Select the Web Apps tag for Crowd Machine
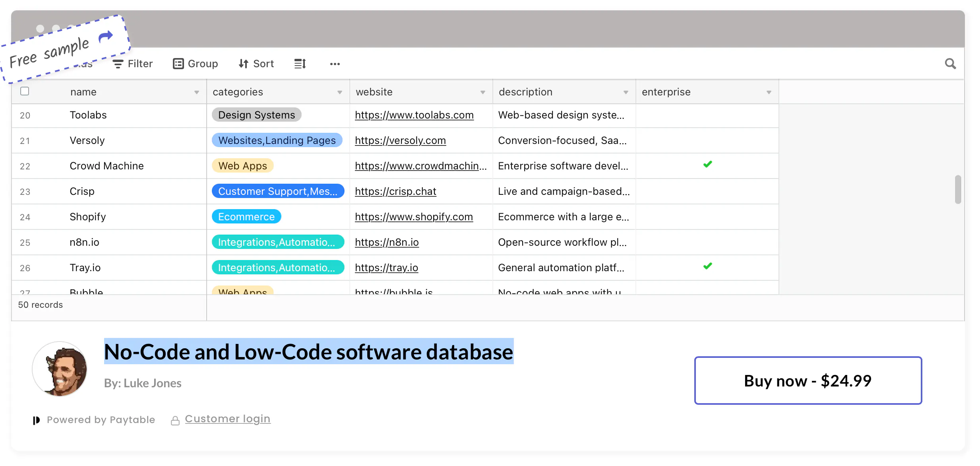 coord(243,166)
